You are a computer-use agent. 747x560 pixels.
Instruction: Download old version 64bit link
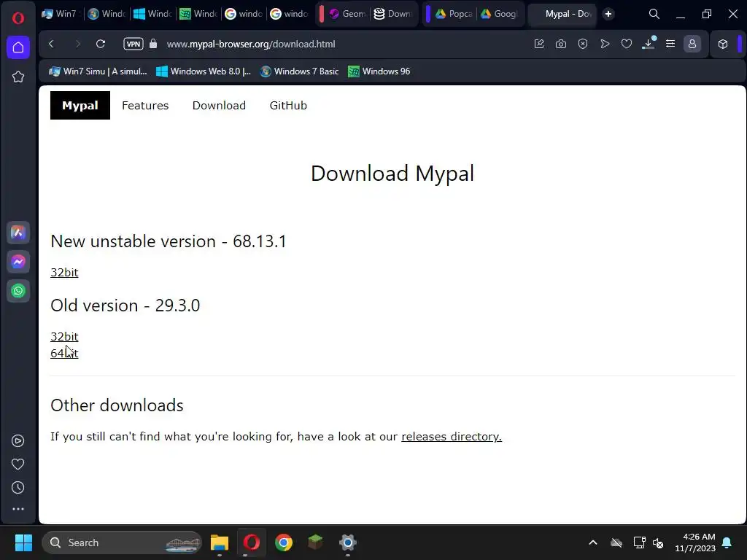[x=64, y=354]
